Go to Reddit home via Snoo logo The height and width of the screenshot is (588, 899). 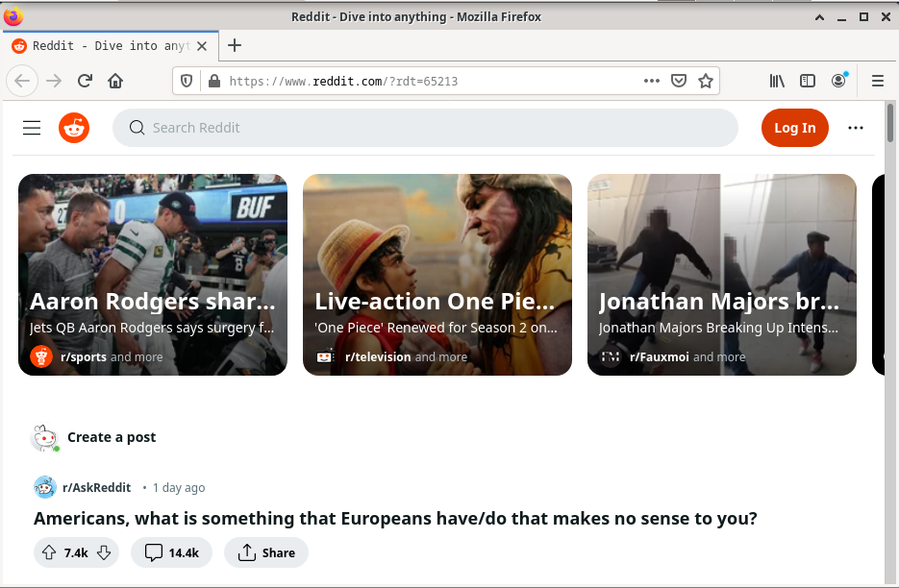[74, 128]
